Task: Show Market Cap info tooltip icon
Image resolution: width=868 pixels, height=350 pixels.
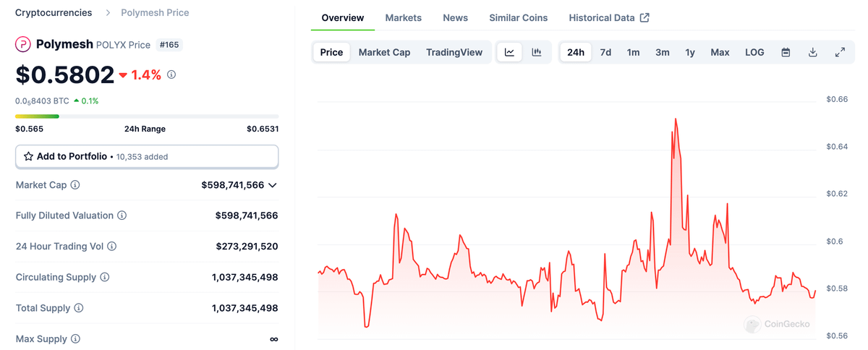Action: (75, 185)
